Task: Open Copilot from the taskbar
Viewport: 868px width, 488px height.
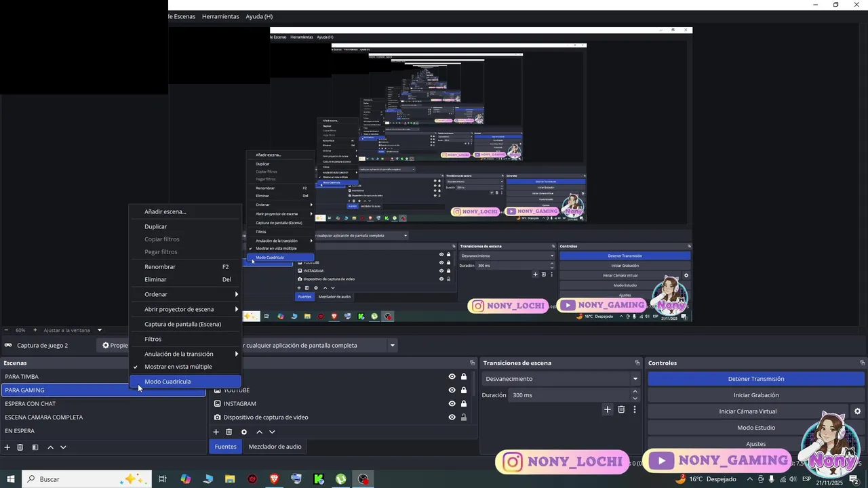Action: click(x=186, y=479)
